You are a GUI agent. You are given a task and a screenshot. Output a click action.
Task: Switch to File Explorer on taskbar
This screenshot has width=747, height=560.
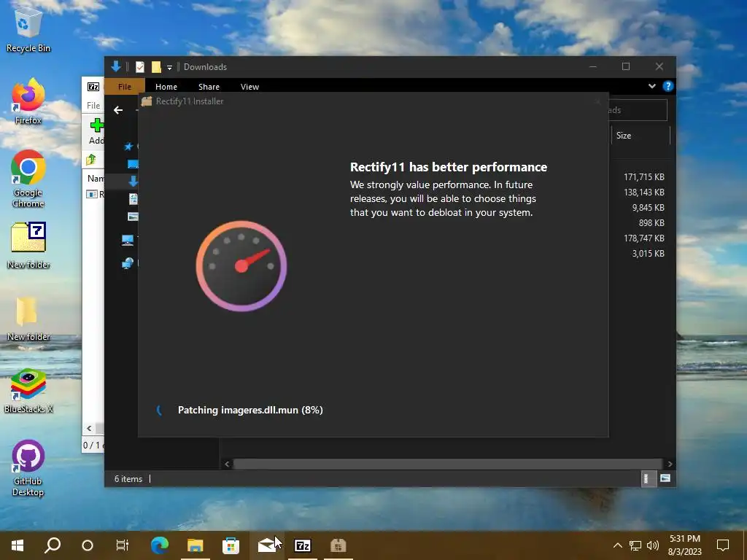[x=195, y=545]
